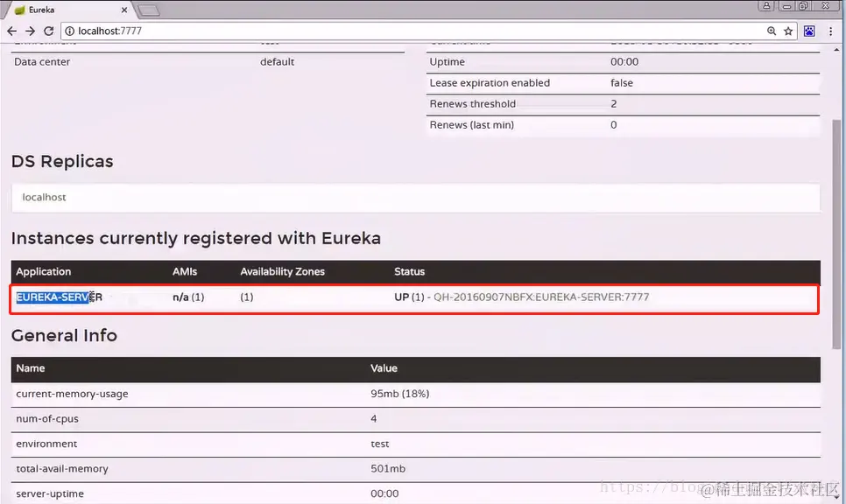846x504 pixels.
Task: Click the DS Replicas heading
Action: click(x=62, y=161)
